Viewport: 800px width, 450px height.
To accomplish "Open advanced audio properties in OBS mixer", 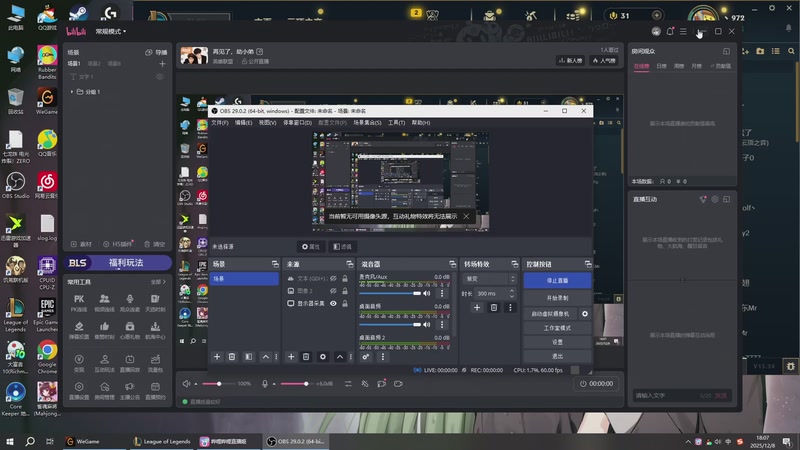I will [x=366, y=357].
